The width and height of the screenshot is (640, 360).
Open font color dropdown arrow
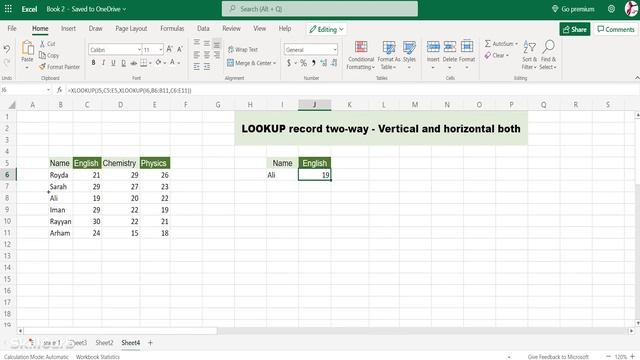pos(179,63)
